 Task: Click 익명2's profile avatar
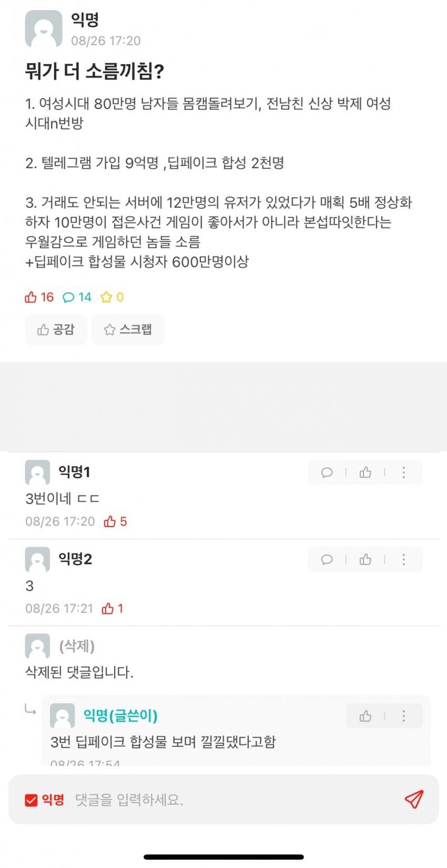click(37, 559)
